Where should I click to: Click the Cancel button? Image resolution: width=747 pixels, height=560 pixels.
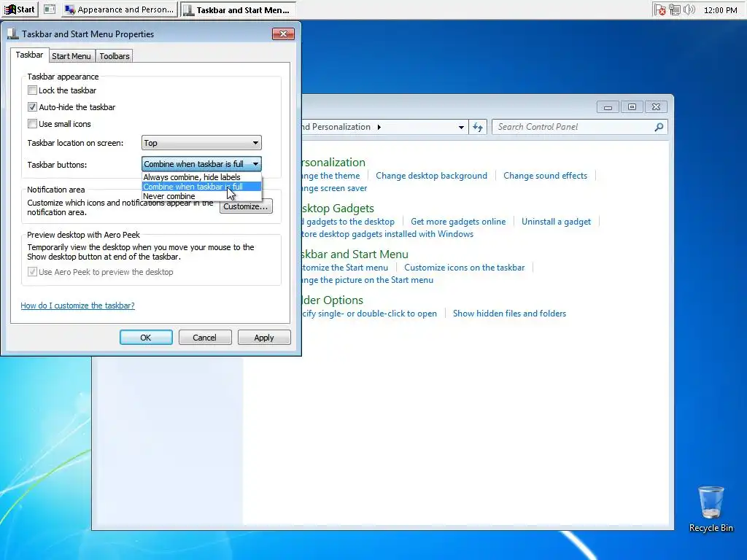205,337
